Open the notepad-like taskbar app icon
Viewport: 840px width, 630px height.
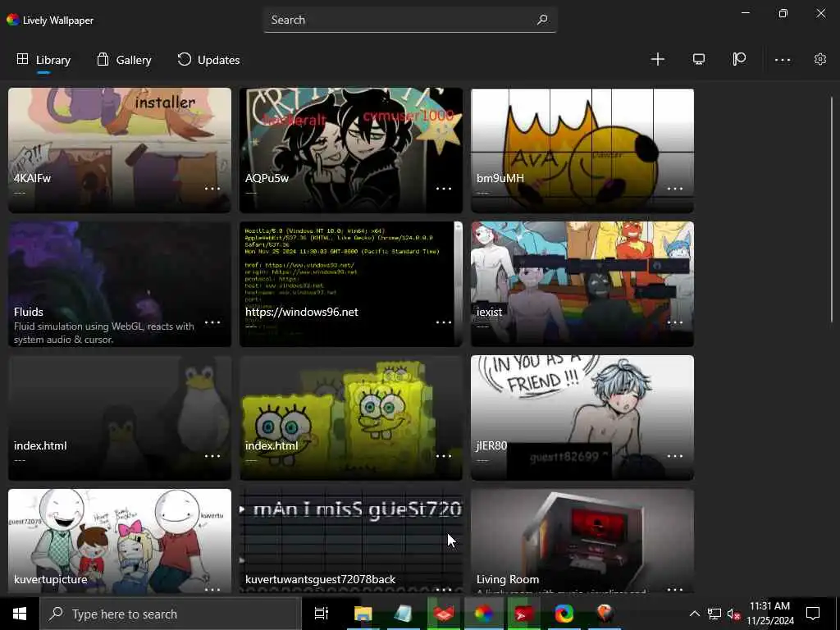[403, 614]
